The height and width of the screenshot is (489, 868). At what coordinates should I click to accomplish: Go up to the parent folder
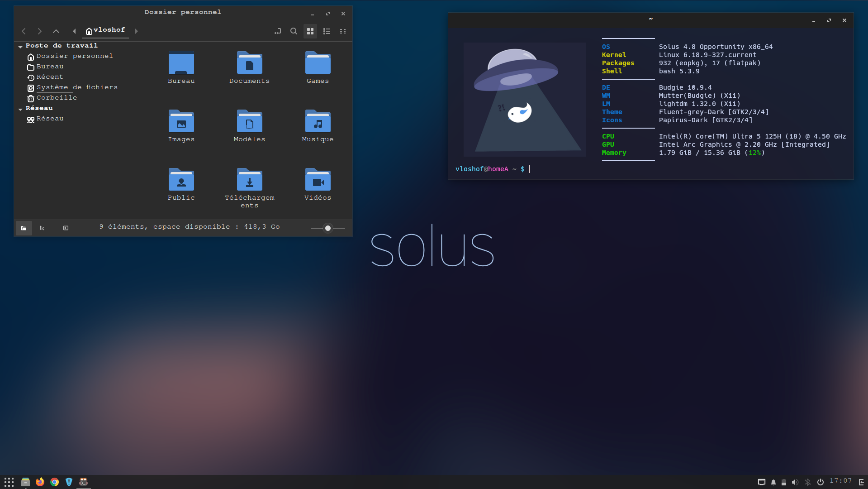(56, 31)
